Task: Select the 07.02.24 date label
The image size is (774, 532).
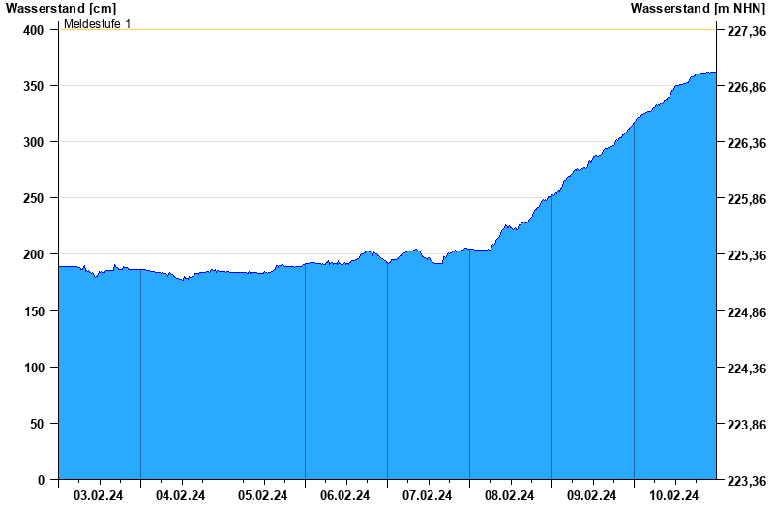Action: [x=428, y=496]
